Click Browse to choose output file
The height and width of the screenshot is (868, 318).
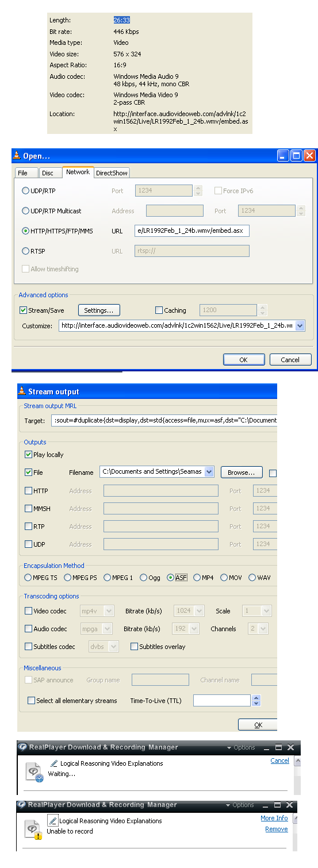pyautogui.click(x=242, y=473)
